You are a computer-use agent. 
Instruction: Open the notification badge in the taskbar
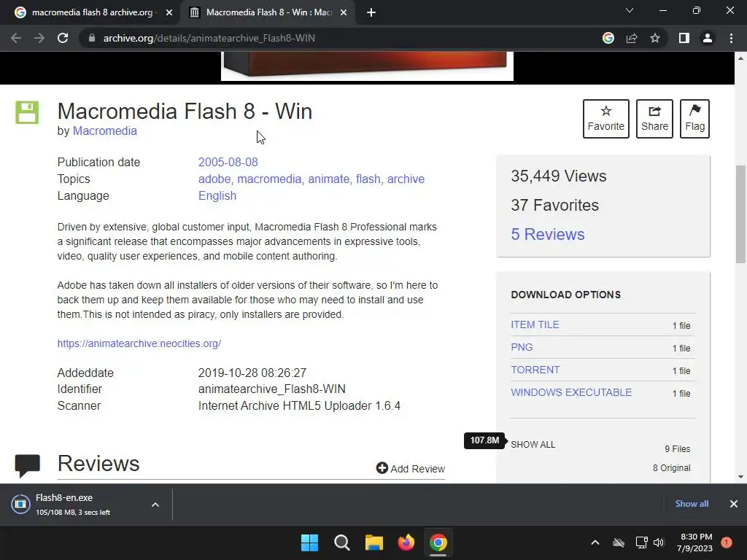point(727,542)
